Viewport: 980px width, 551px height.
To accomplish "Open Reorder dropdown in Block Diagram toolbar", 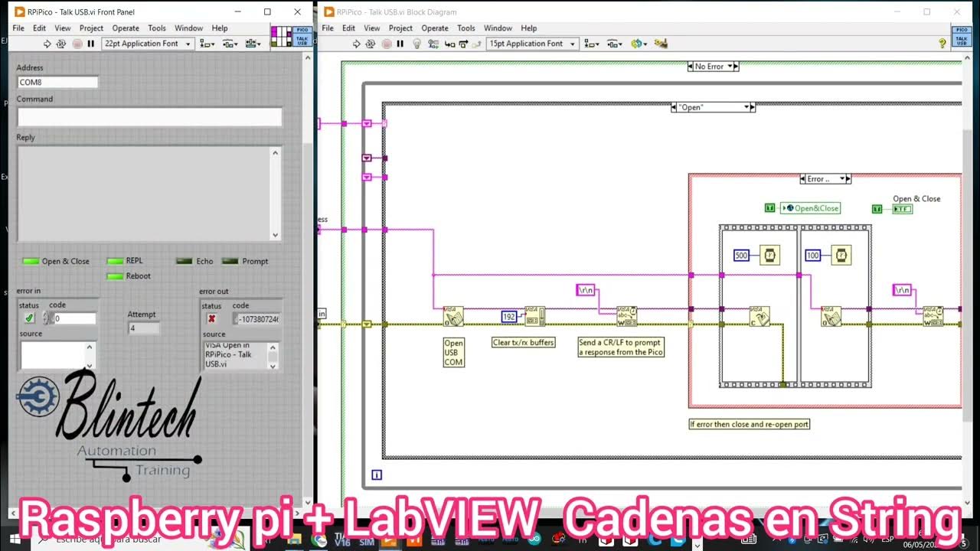I will 639,44.
